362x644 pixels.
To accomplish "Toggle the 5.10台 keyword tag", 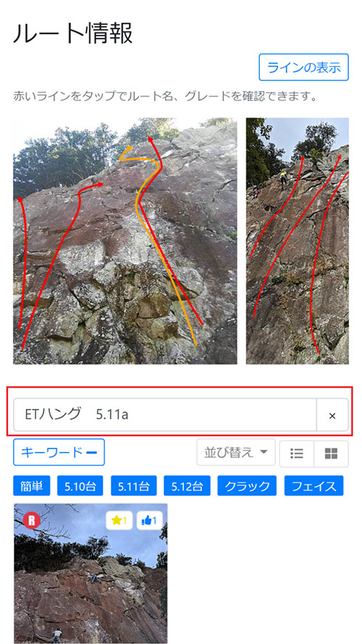I will [x=80, y=486].
